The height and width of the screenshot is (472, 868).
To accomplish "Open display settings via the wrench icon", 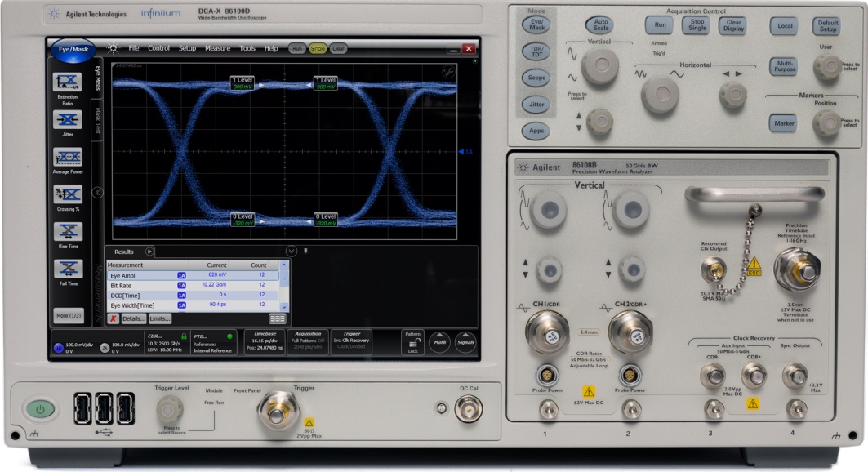I will (x=447, y=71).
